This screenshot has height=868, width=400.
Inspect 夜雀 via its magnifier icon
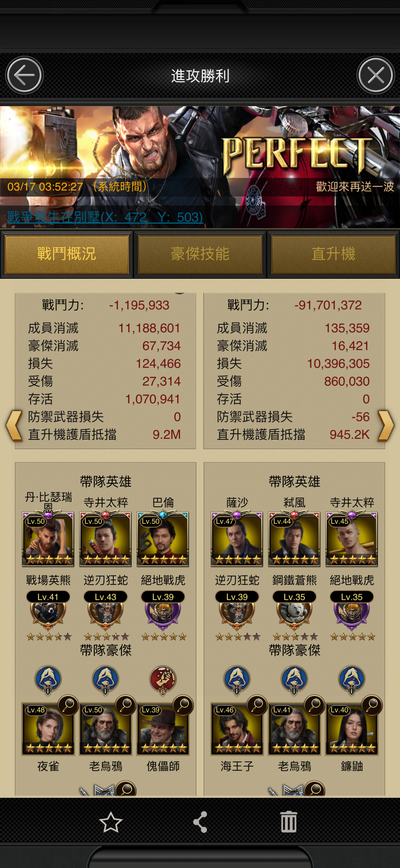[x=68, y=705]
